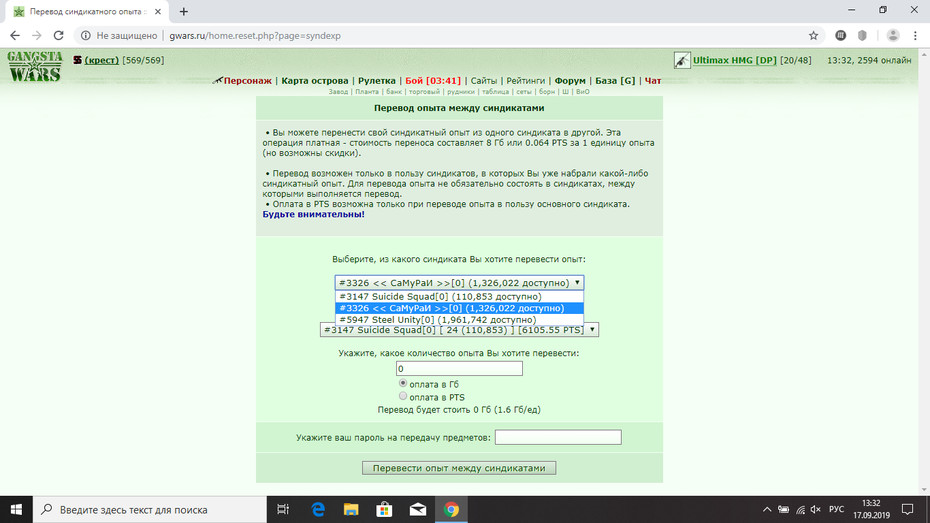Choose #3326 СаМуРаИ source option
This screenshot has width=930, height=523.
tap(459, 308)
